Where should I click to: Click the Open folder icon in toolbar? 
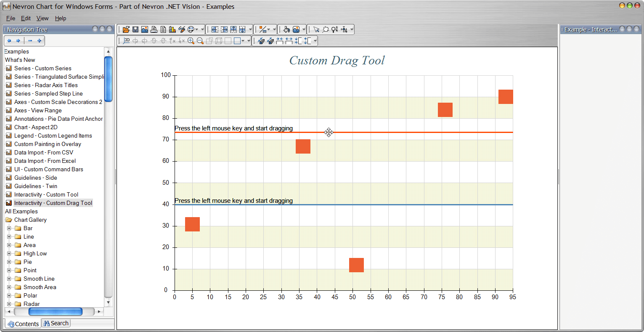click(126, 29)
